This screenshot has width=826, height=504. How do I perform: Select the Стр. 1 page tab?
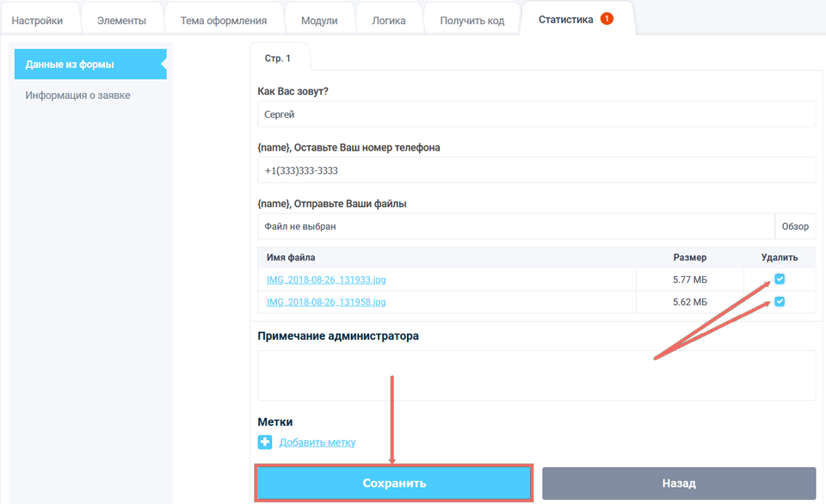click(280, 58)
